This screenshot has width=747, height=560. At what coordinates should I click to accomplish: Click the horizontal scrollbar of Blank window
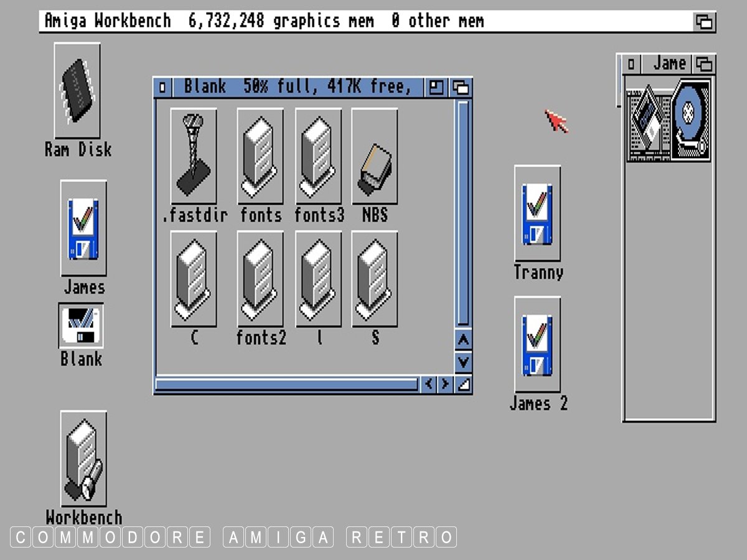coord(286,385)
